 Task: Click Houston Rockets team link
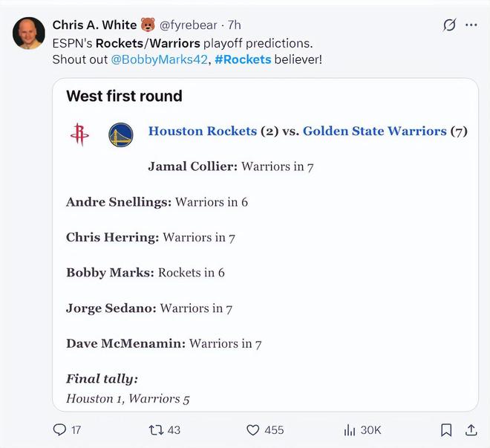[202, 132]
